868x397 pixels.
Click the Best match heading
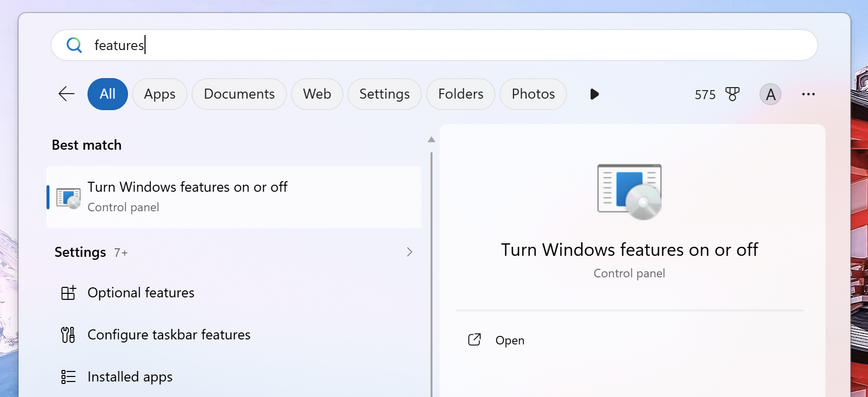coord(86,145)
